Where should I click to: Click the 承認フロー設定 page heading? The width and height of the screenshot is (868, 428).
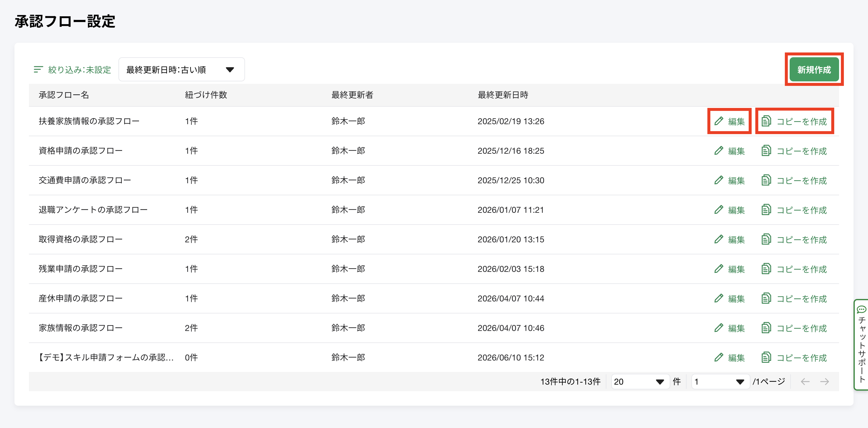(65, 21)
